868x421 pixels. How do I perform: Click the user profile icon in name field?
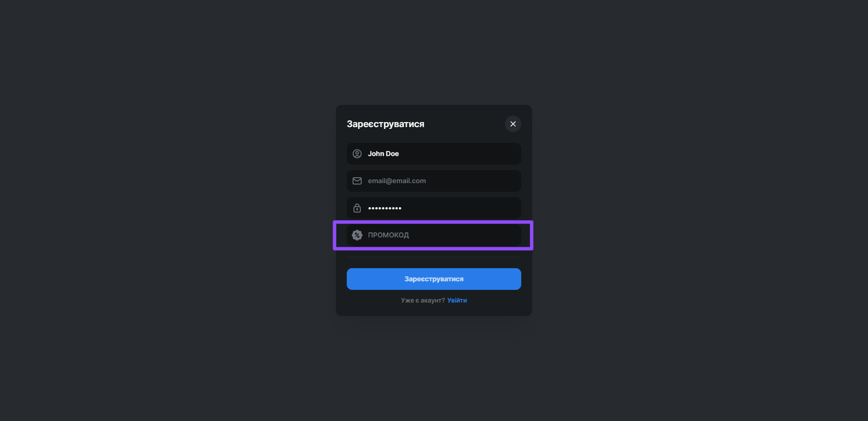(x=357, y=154)
